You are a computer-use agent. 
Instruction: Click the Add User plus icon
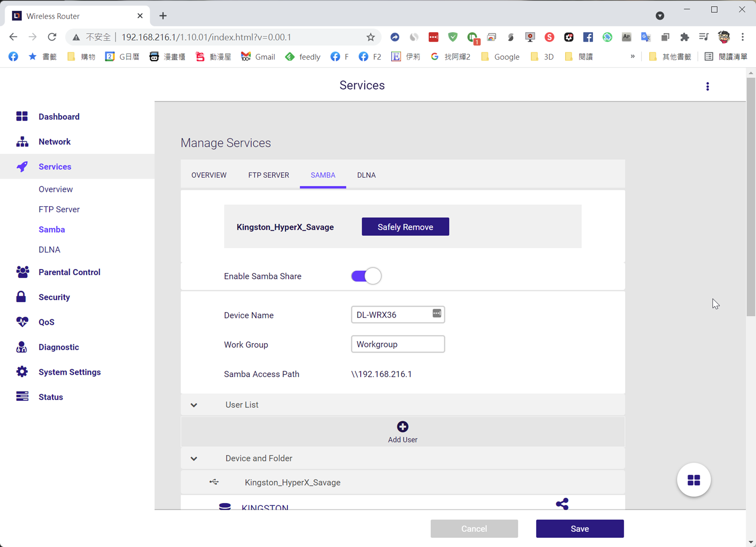coord(403,427)
